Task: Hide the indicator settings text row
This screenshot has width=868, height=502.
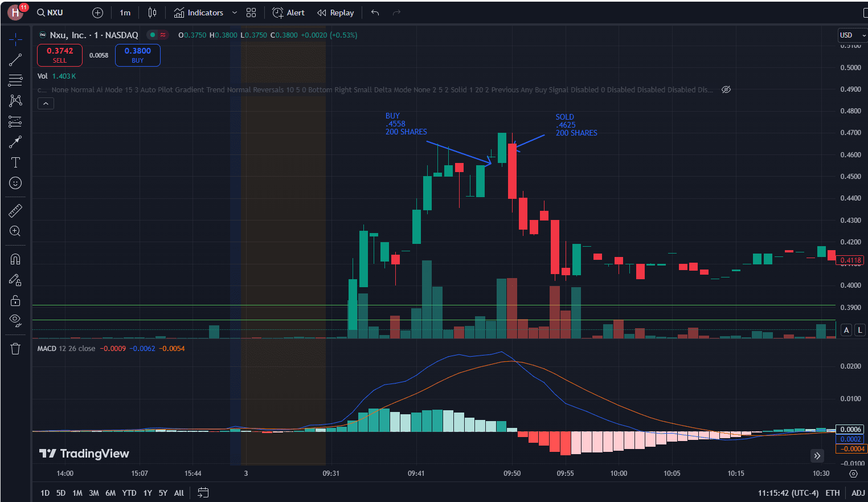Action: pyautogui.click(x=726, y=89)
